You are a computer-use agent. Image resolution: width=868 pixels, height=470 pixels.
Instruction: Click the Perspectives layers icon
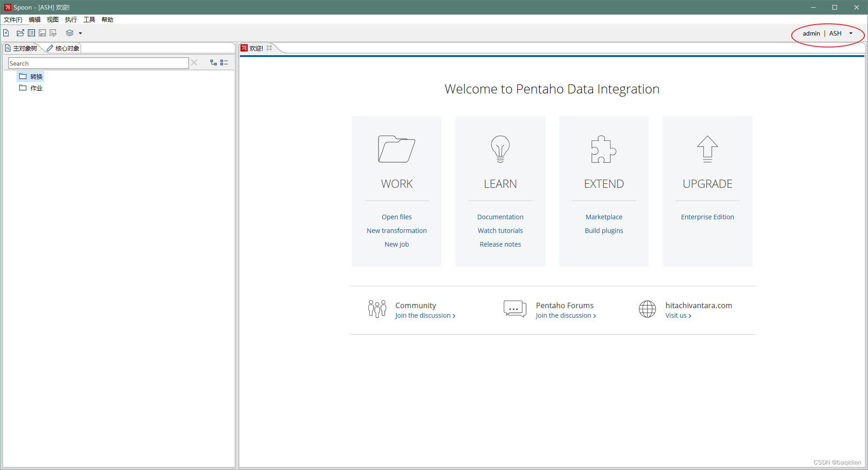[70, 33]
